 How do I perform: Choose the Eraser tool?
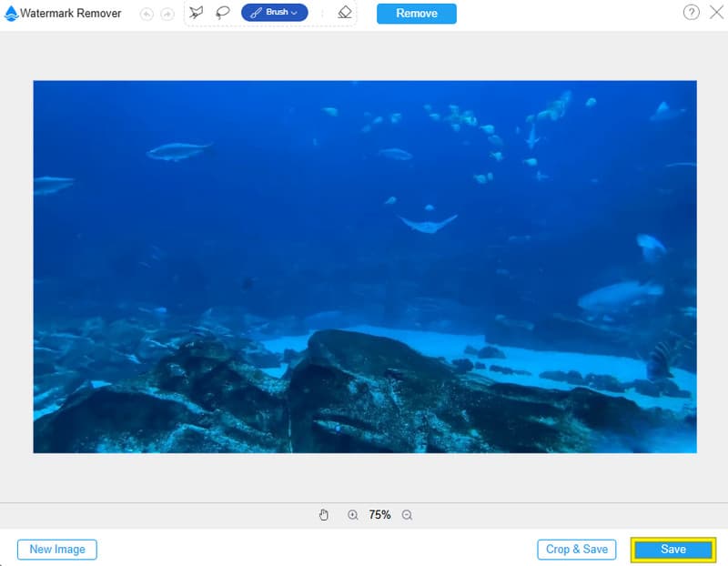(344, 13)
